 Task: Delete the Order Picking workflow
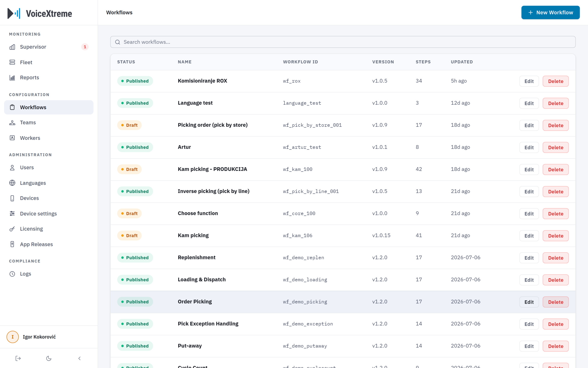pos(555,302)
